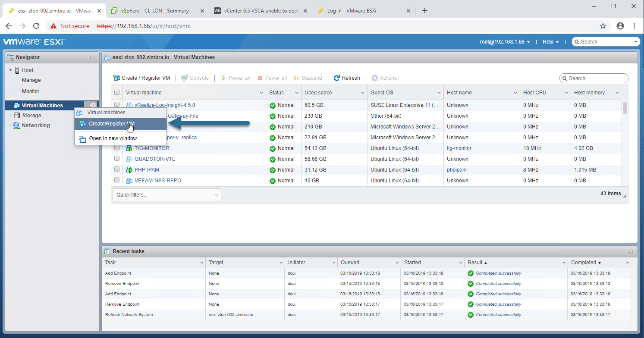Check the VEEAM-NFS-REPO row checkbox
Viewport: 644px width, 338px height.
[117, 180]
